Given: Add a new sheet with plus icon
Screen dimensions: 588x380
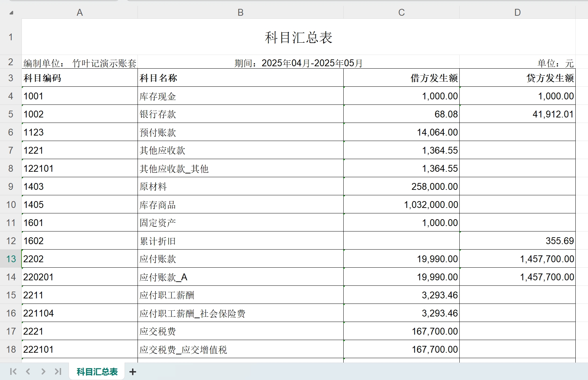Looking at the screenshot, I should (x=133, y=372).
